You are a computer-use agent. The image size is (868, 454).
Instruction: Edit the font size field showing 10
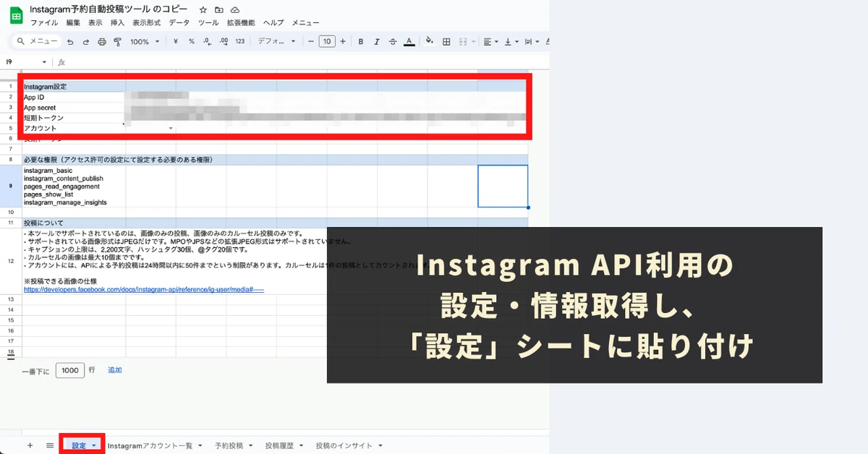point(327,42)
